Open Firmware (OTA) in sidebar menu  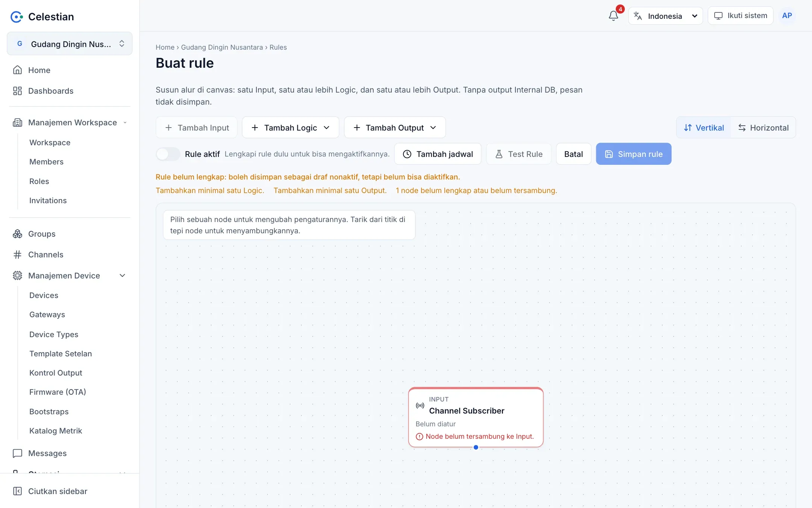(x=58, y=392)
